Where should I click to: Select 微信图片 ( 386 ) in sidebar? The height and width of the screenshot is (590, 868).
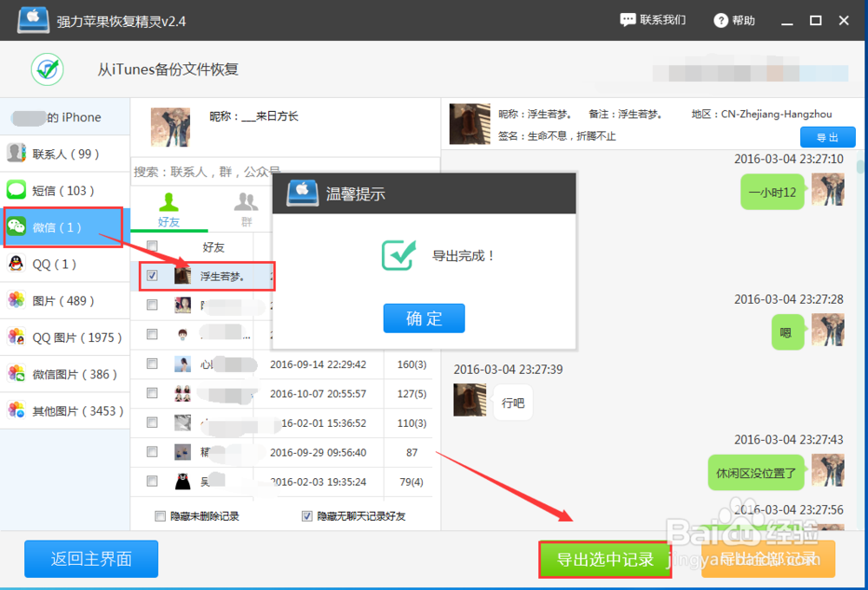65,374
